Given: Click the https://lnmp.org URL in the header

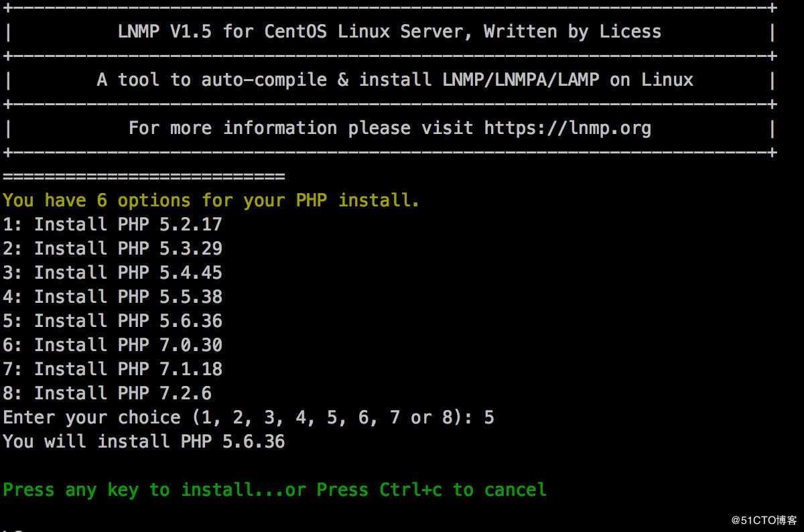Looking at the screenshot, I should pyautogui.click(x=567, y=128).
